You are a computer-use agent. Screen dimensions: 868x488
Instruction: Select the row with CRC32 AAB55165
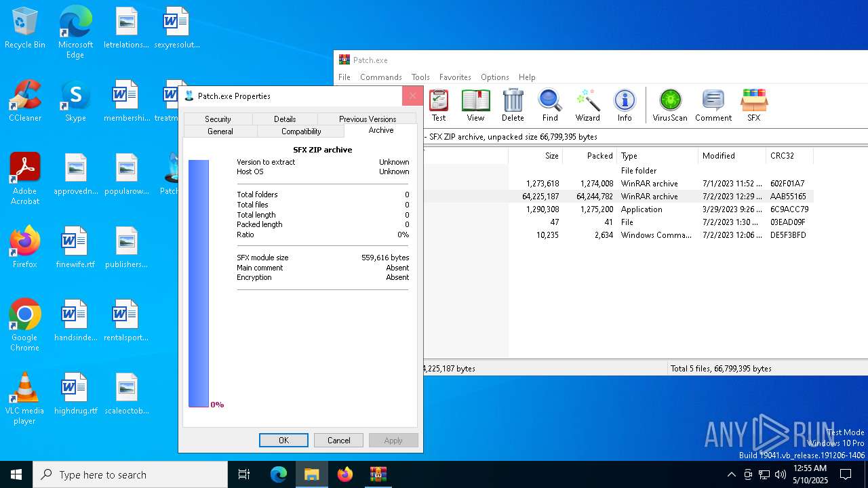618,196
